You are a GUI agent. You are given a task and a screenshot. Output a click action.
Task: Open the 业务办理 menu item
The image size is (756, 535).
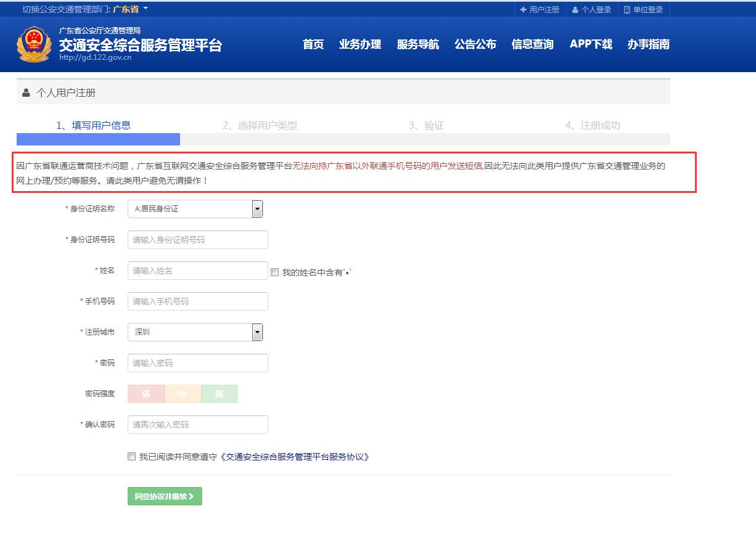click(x=360, y=44)
